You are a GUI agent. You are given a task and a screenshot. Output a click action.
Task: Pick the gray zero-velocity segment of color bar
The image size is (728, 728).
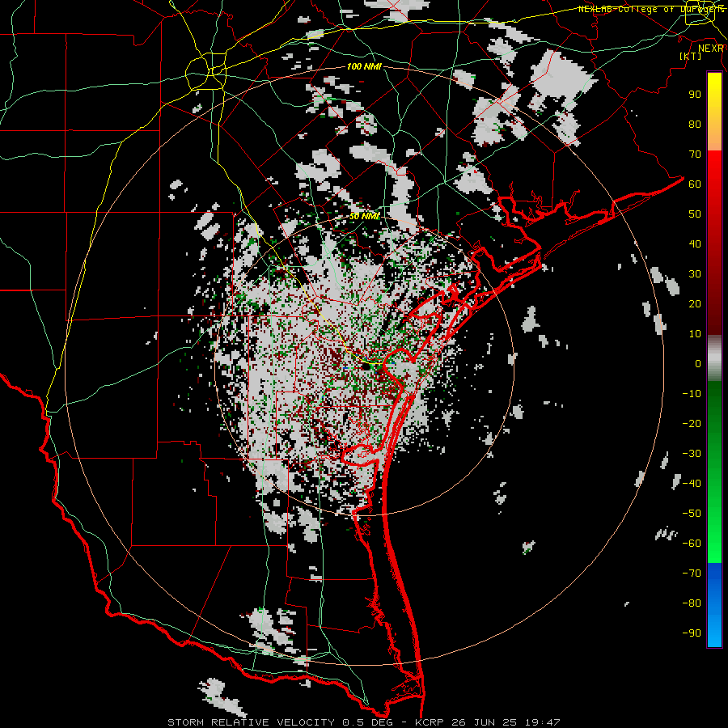pyautogui.click(x=714, y=358)
